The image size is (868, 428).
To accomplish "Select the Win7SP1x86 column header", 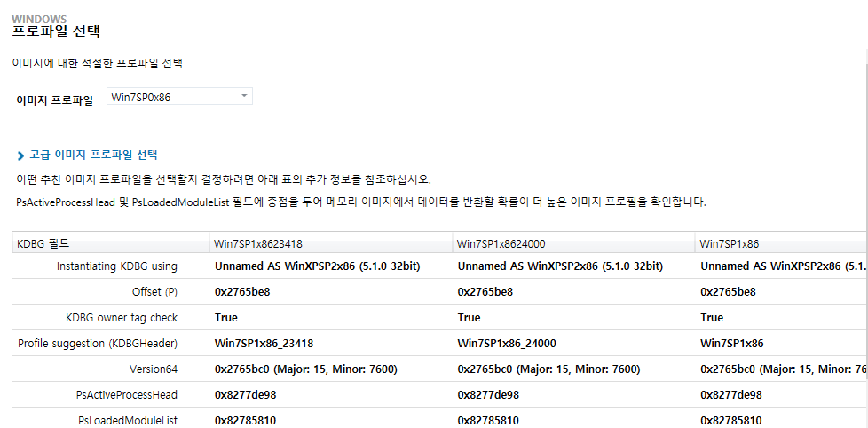I will (781, 243).
